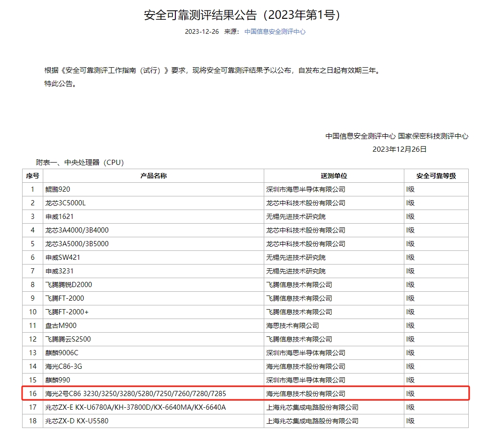
Task: Click the 安全可靠等级 column header
Action: [436, 176]
